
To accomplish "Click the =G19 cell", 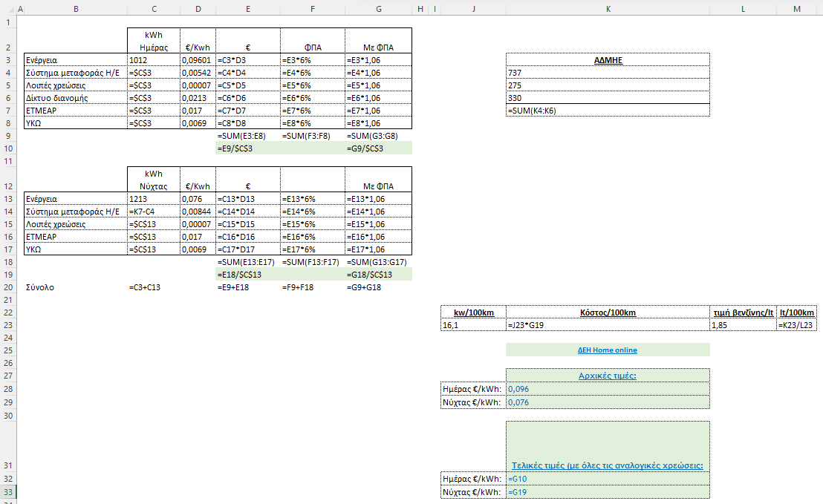I will [x=608, y=492].
